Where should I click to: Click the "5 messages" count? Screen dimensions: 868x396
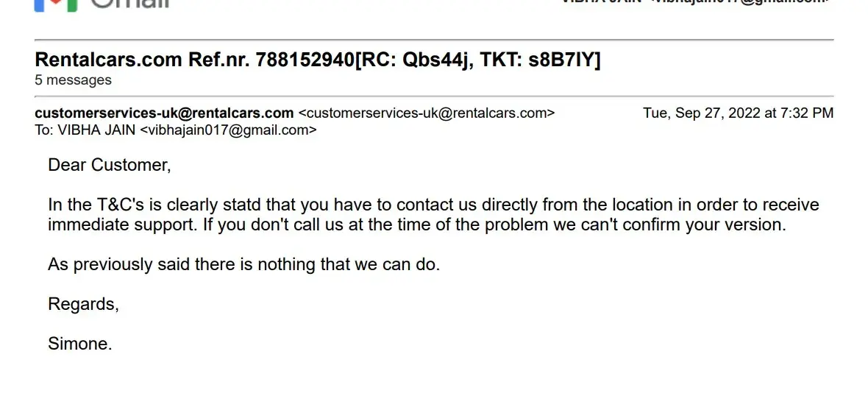(74, 80)
